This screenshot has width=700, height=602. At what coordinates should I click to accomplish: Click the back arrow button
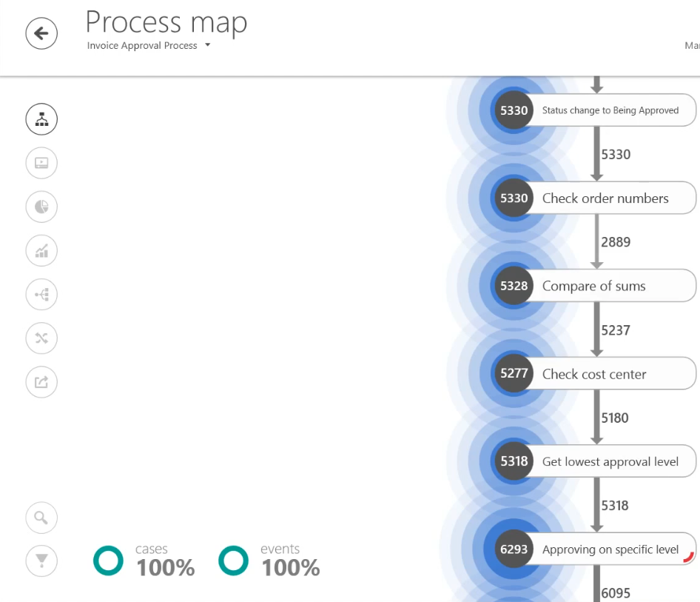pyautogui.click(x=41, y=33)
